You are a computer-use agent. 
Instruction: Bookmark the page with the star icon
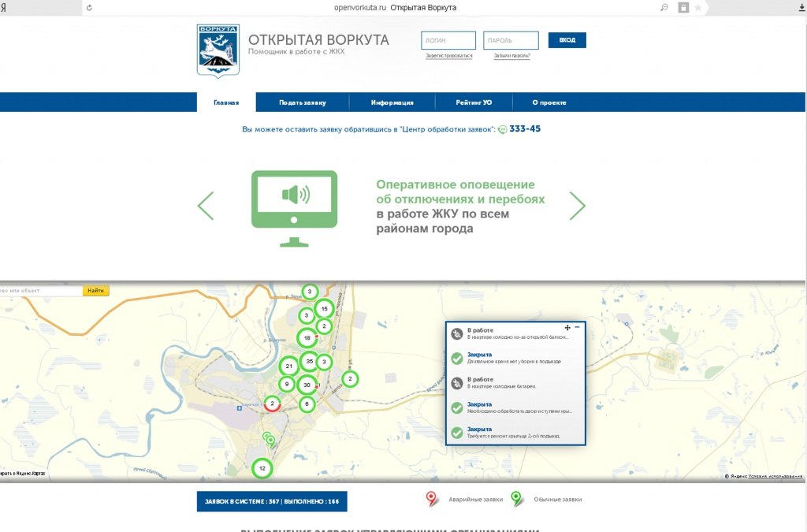(x=697, y=7)
